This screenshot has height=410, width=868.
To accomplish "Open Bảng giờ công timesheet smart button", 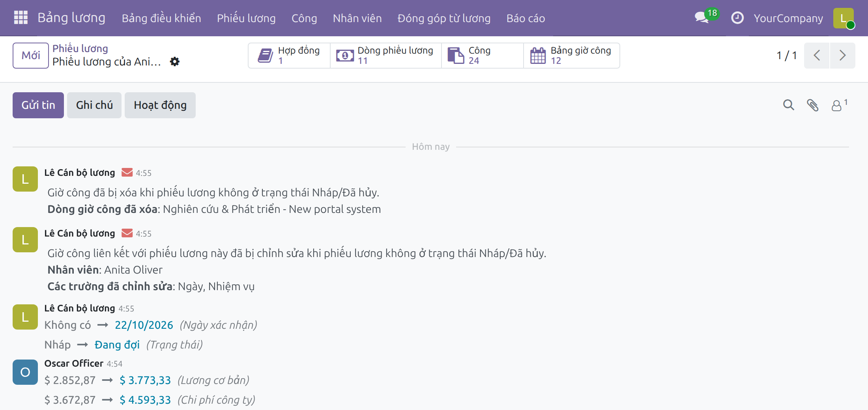I will (x=571, y=56).
